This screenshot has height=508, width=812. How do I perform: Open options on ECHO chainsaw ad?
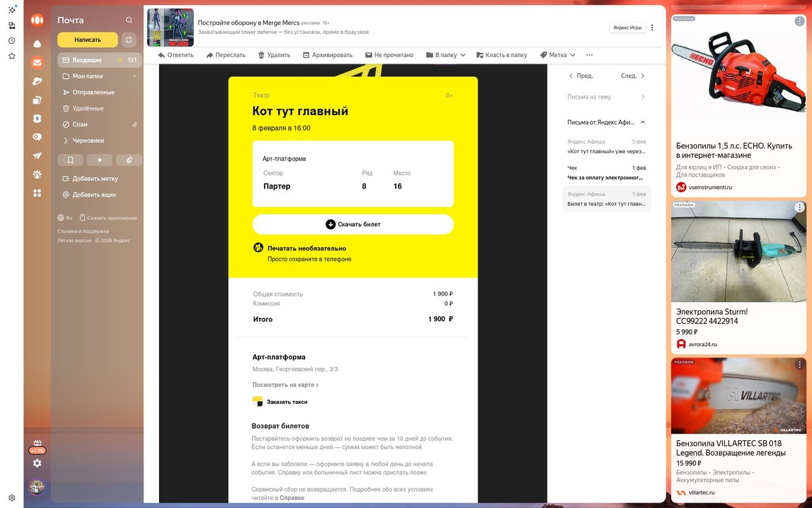pyautogui.click(x=799, y=22)
